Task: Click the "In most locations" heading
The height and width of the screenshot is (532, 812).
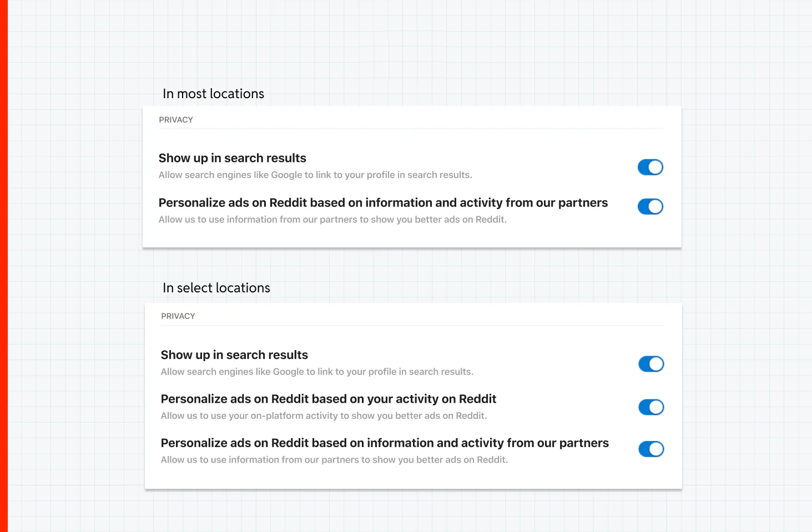Action: [213, 94]
